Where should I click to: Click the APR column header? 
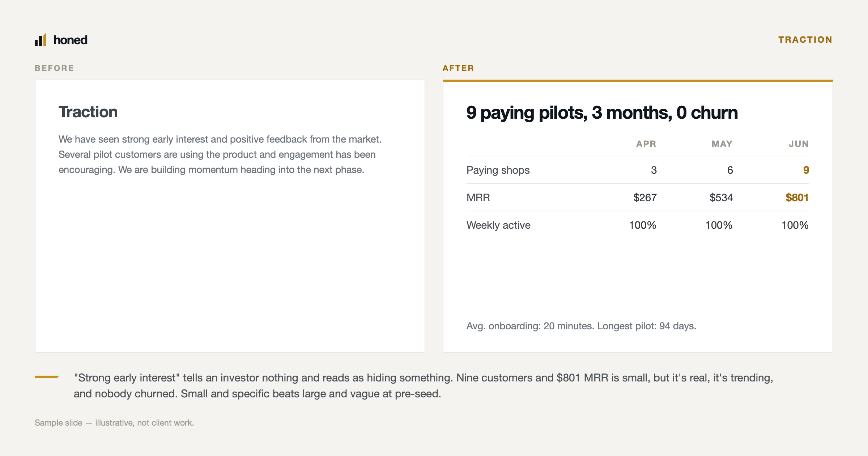(646, 144)
